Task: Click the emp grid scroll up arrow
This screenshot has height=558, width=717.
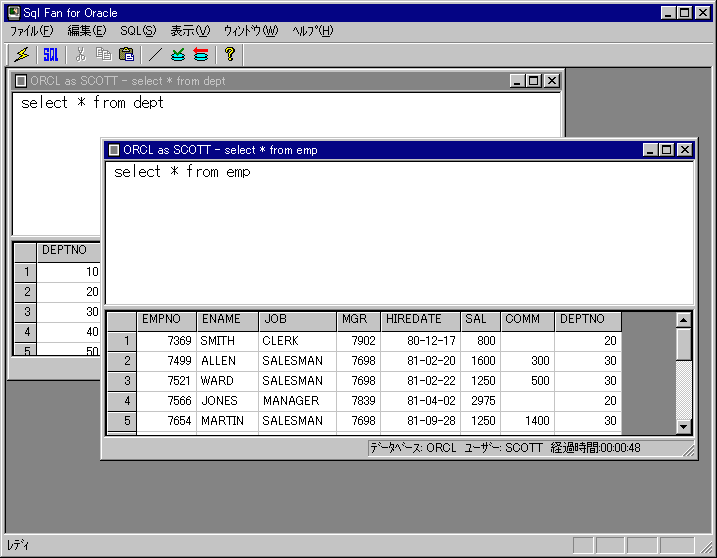Action: point(683,320)
